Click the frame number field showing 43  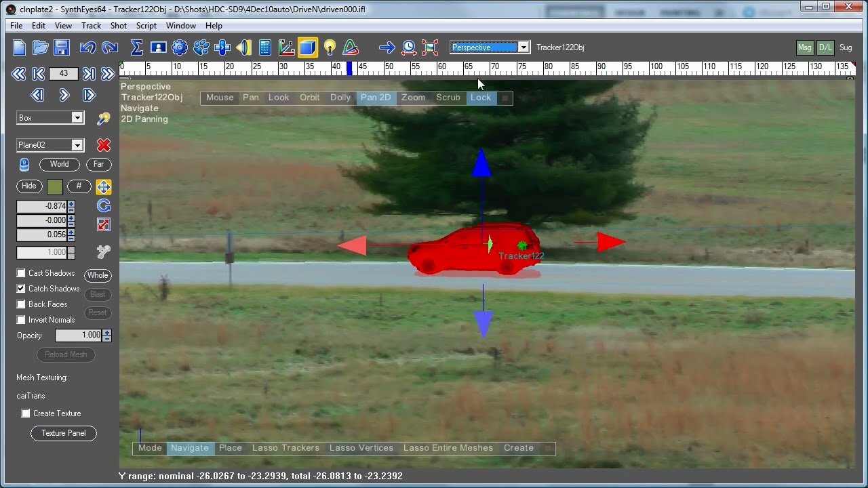[64, 74]
